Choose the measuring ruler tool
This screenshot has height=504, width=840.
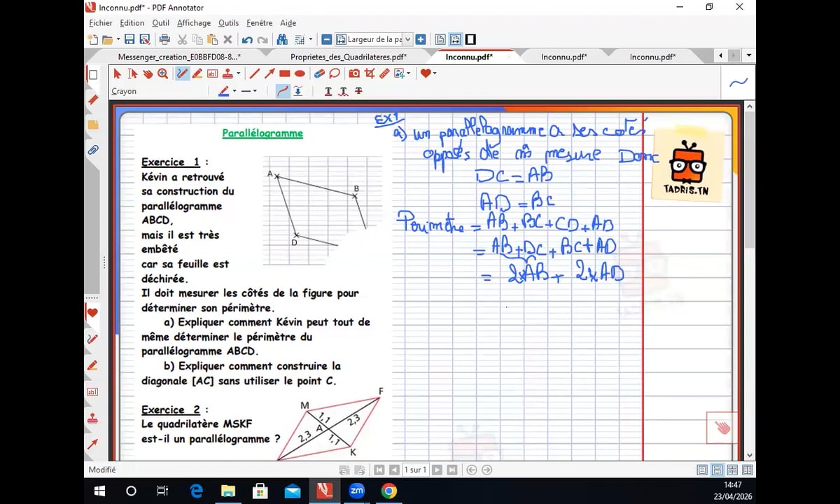click(x=384, y=73)
